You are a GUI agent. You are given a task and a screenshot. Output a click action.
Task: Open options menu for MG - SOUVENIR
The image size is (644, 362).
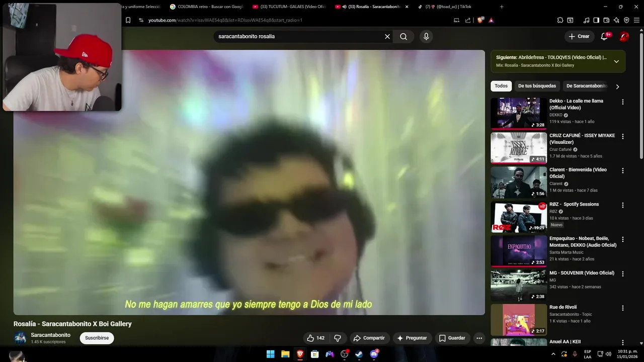tap(622, 274)
